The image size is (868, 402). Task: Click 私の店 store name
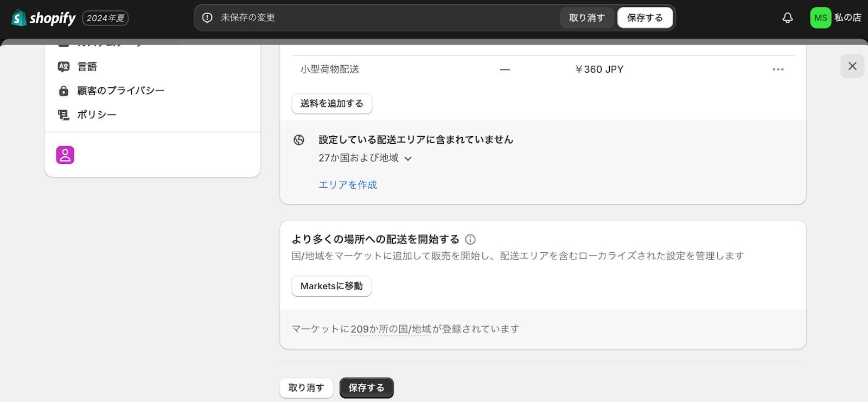(x=848, y=18)
